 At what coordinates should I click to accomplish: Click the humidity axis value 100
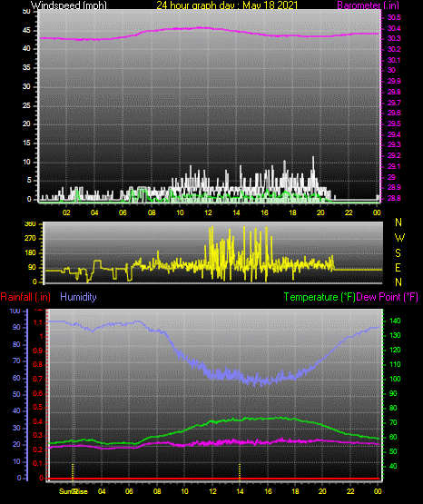click(x=15, y=311)
